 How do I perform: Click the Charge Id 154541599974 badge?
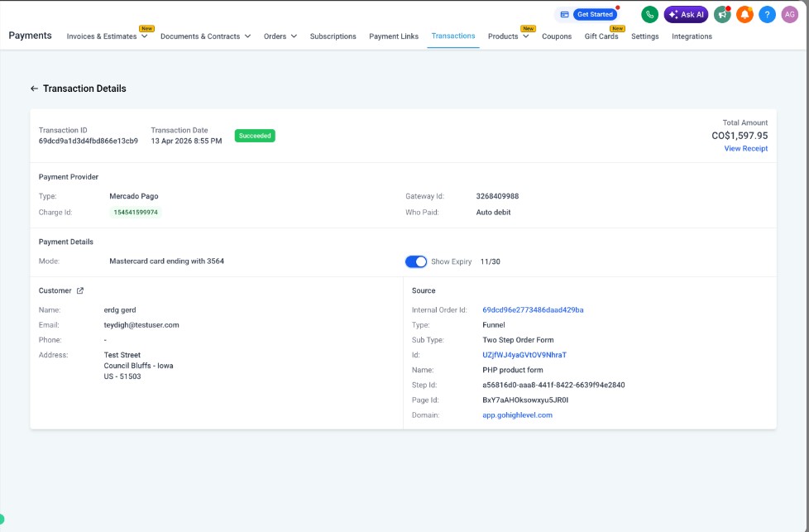pos(136,212)
